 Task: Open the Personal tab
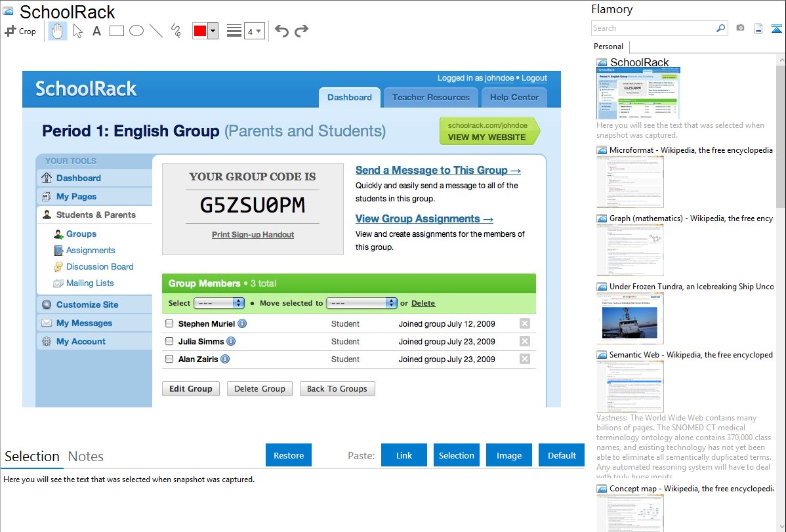point(608,47)
